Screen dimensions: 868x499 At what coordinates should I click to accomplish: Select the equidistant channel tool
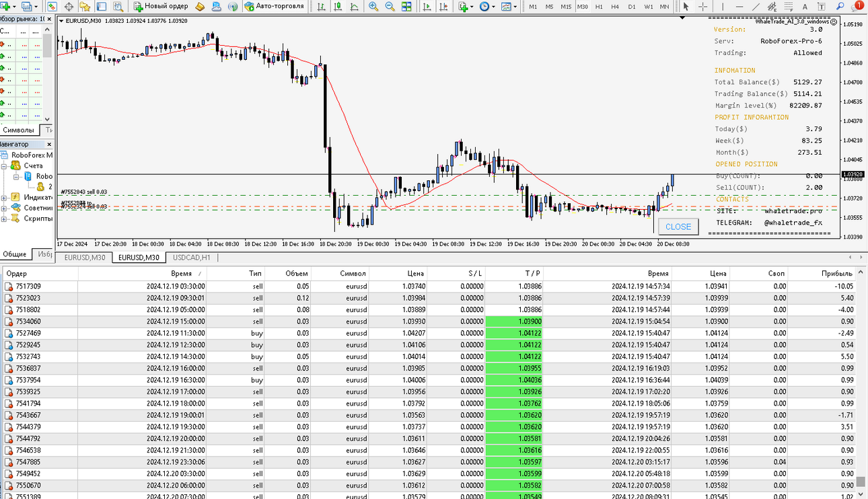pyautogui.click(x=772, y=7)
